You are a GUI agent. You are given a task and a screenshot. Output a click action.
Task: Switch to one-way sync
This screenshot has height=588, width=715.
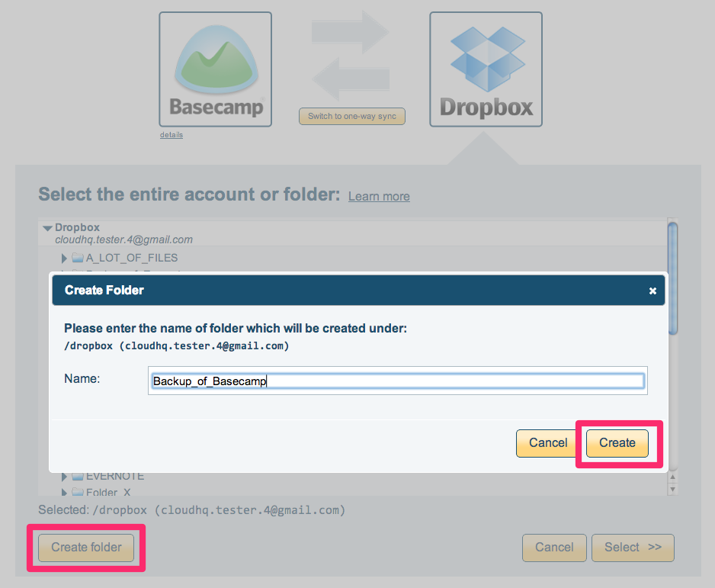click(351, 117)
